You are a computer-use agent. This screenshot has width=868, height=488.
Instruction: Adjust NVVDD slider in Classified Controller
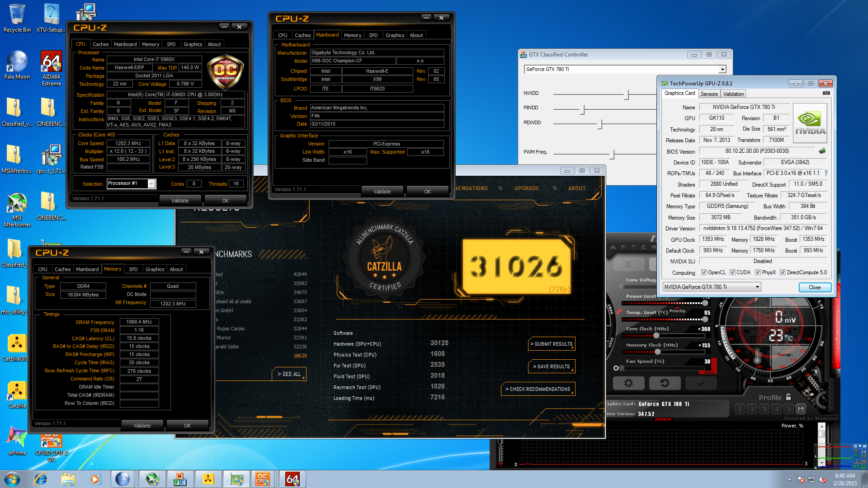click(627, 94)
